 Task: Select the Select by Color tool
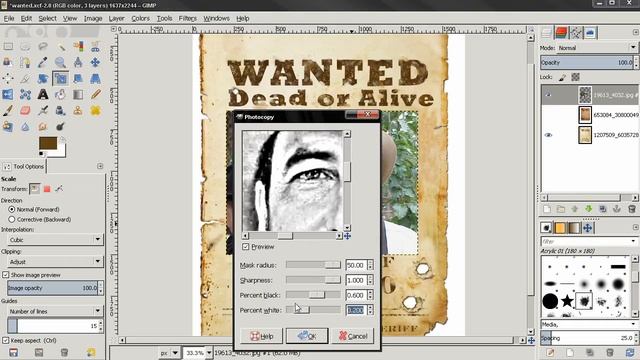78,47
